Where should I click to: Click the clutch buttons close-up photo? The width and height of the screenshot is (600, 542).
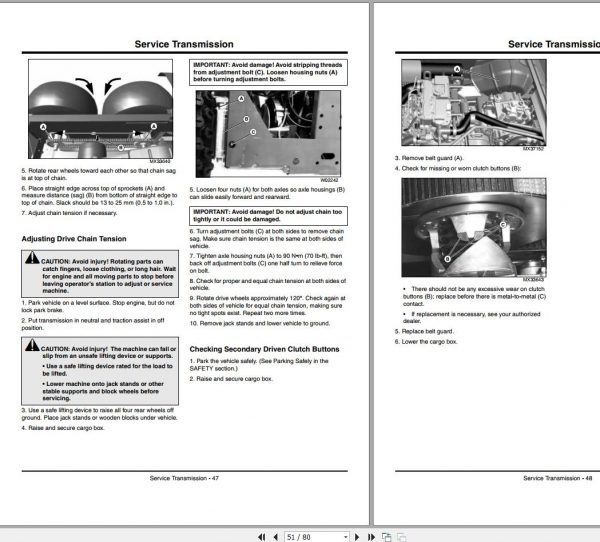[x=474, y=227]
